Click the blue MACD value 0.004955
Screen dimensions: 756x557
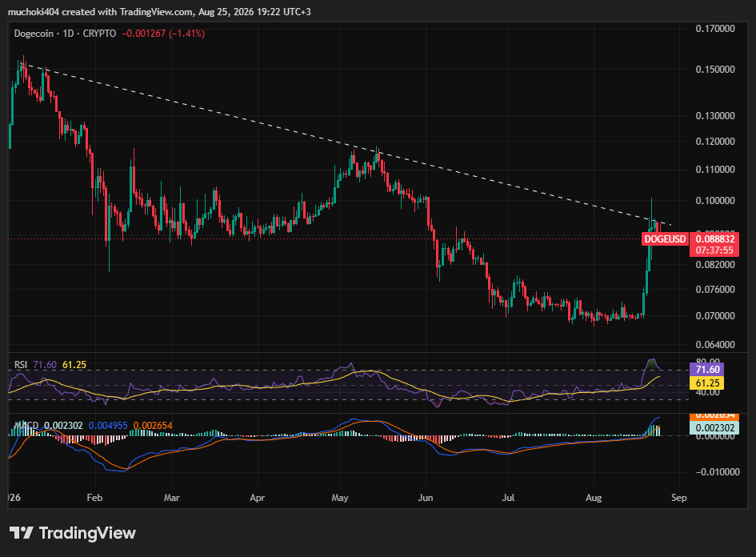point(108,425)
